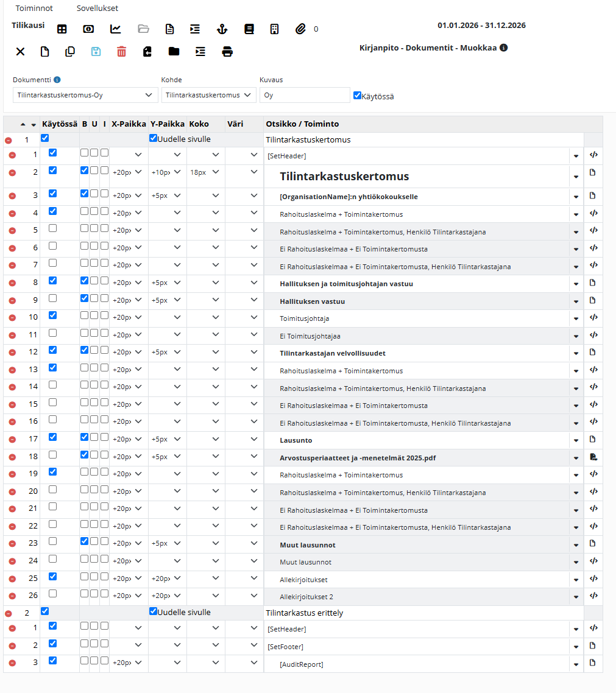Enable Käytössä checkbox for Hallituksen vastuu row
Screen dimensions: 616x693
[52, 298]
